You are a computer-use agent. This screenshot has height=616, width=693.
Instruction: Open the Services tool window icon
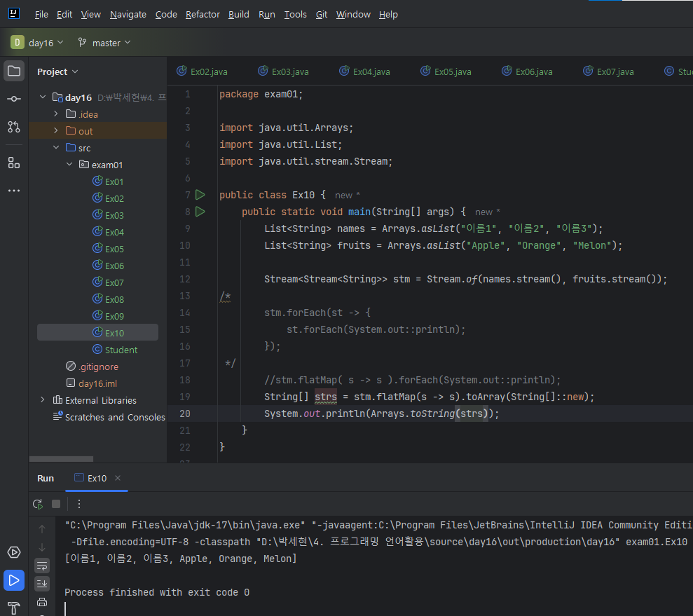click(x=14, y=552)
